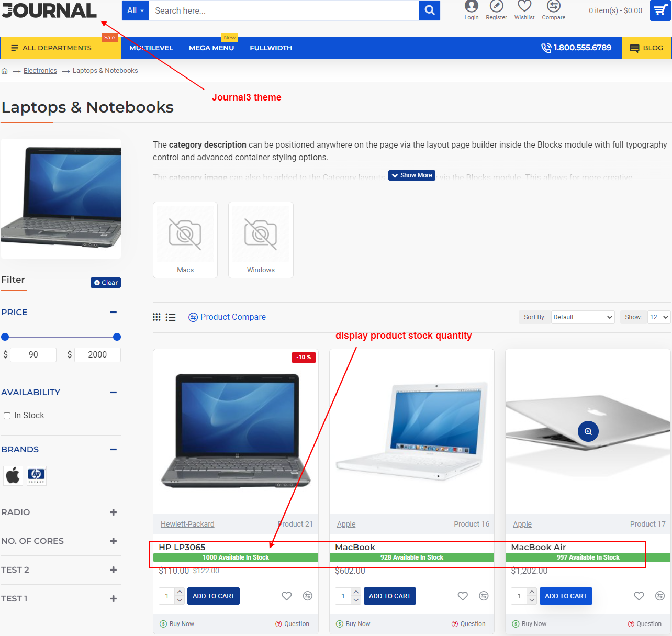Click the MacBook Air quantity field
The width and height of the screenshot is (672, 636).
pyautogui.click(x=519, y=596)
